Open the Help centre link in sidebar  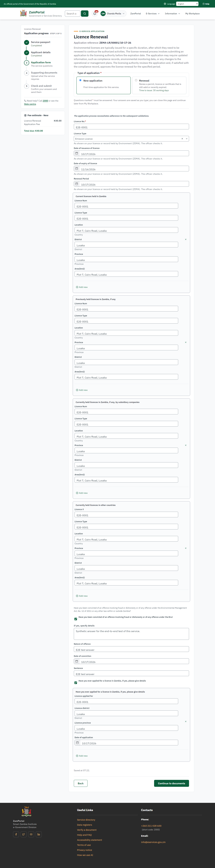tap(30, 104)
